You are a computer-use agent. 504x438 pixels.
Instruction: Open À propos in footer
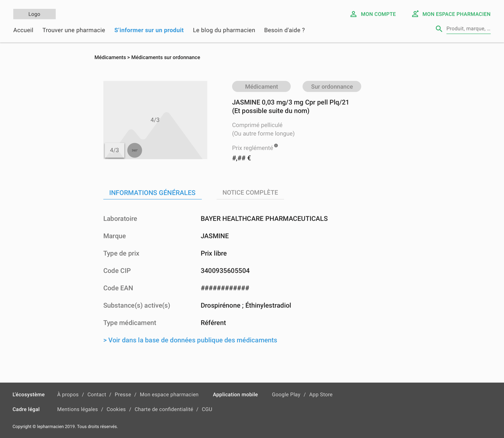(68, 394)
